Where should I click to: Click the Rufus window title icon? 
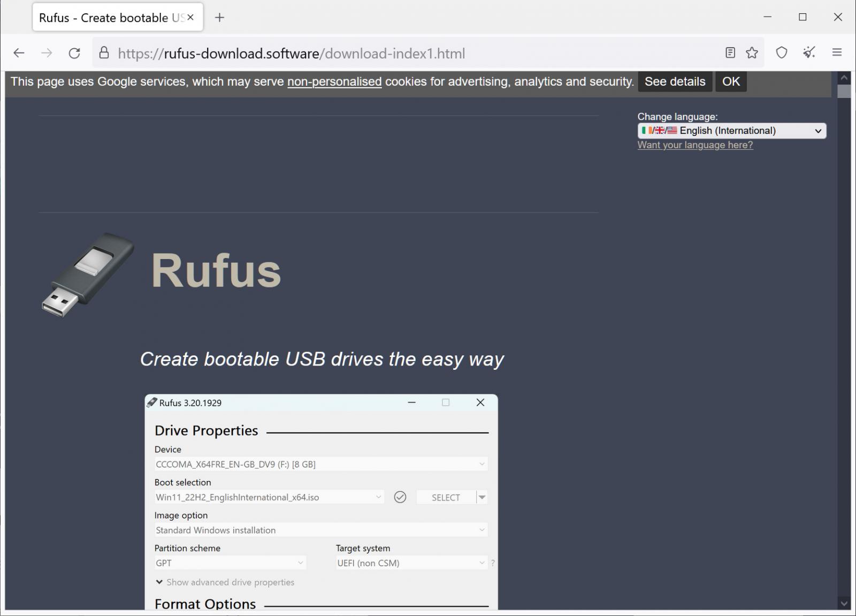[x=152, y=402]
